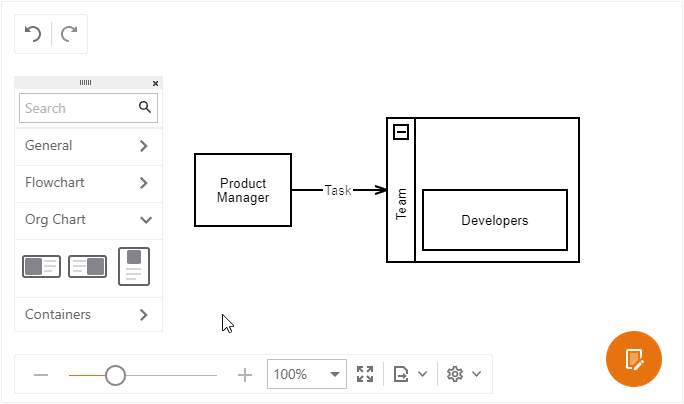Close the shapes toolbox panel
Image resolution: width=684 pixels, height=404 pixels.
coord(155,83)
